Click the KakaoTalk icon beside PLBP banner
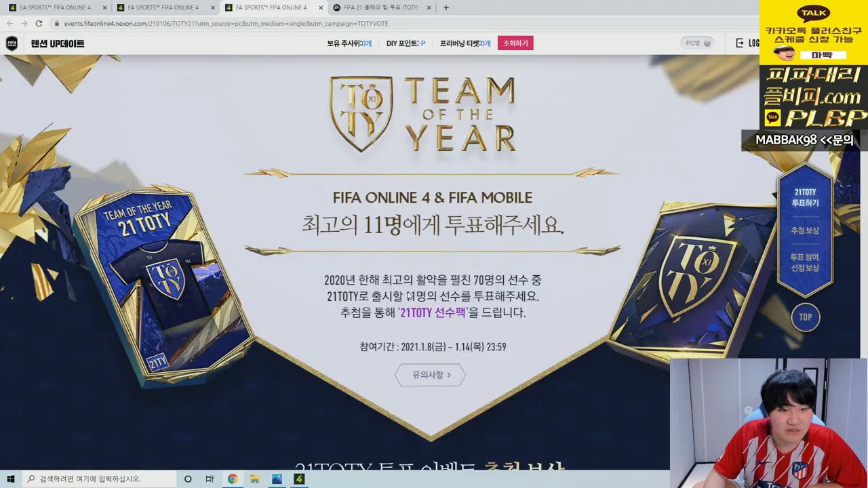Image resolution: width=868 pixels, height=488 pixels. pyautogui.click(x=772, y=118)
